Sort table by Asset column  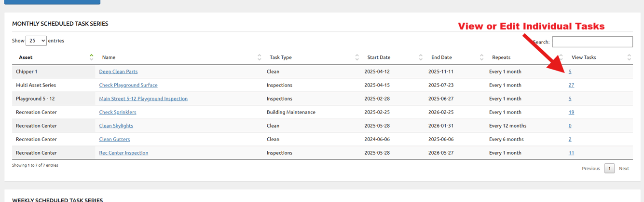click(54, 57)
